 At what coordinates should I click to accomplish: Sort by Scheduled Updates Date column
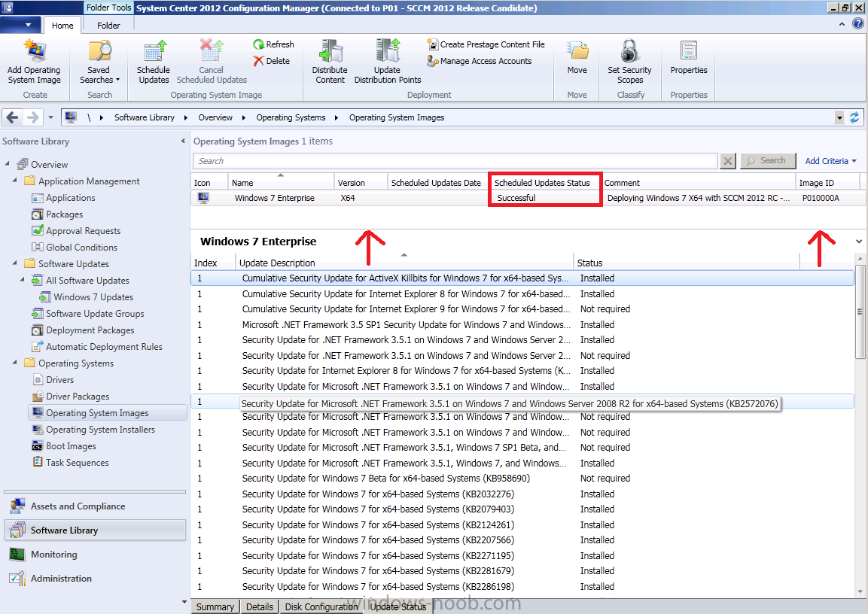(436, 183)
